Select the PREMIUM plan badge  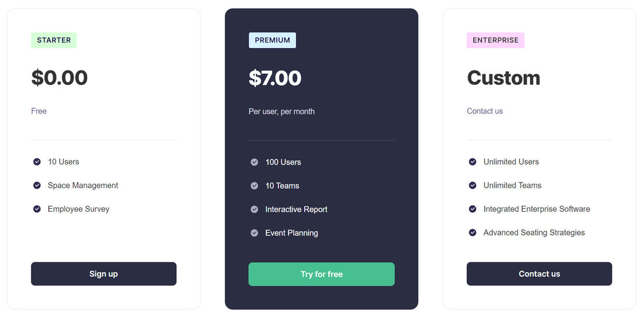(272, 40)
